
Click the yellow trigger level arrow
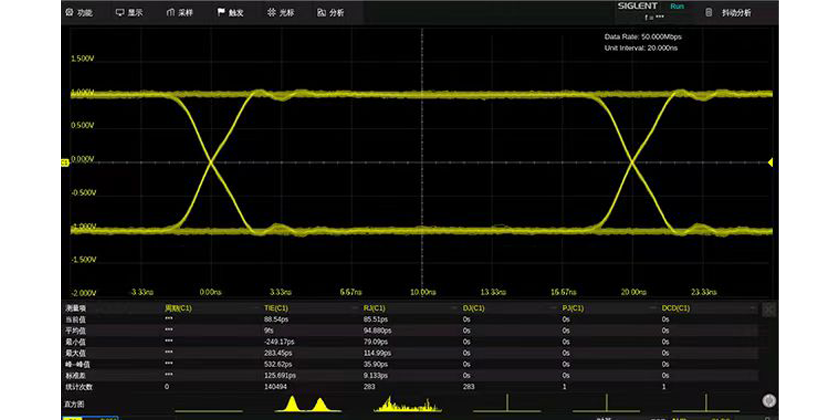[770, 162]
